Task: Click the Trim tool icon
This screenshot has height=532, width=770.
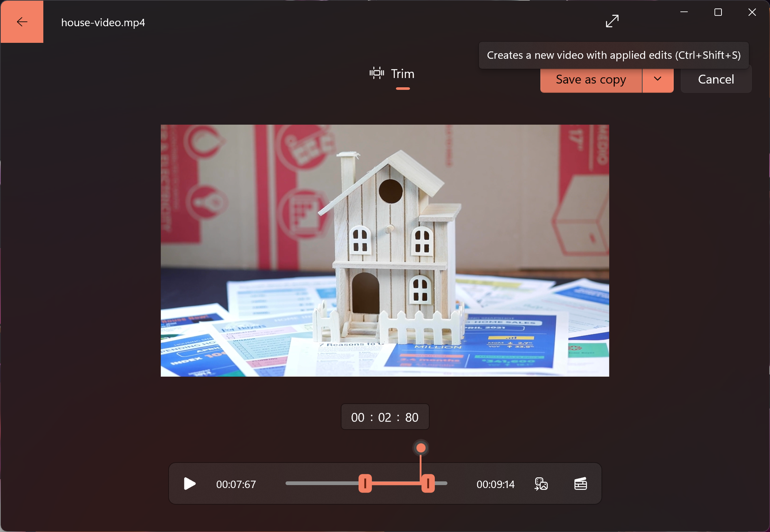Action: [x=377, y=73]
